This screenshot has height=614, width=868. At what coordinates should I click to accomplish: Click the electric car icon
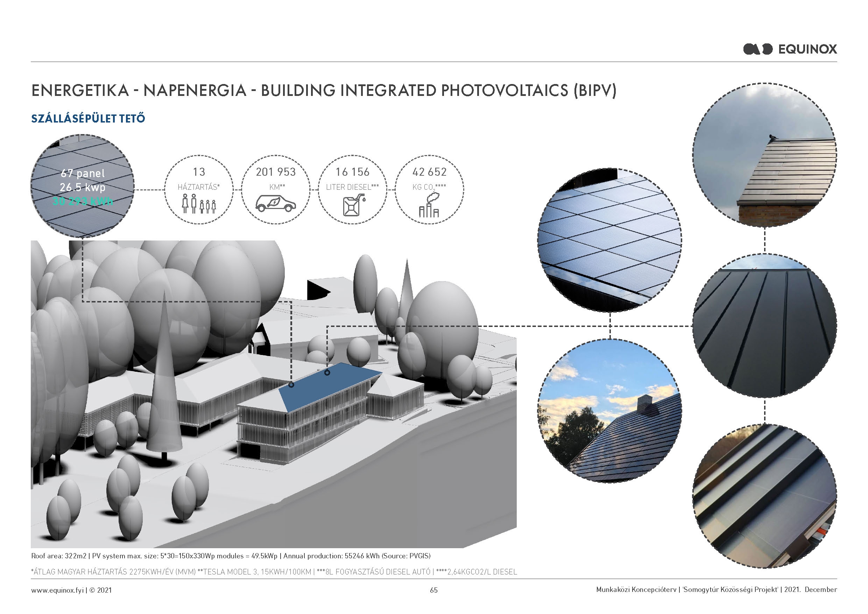click(275, 203)
